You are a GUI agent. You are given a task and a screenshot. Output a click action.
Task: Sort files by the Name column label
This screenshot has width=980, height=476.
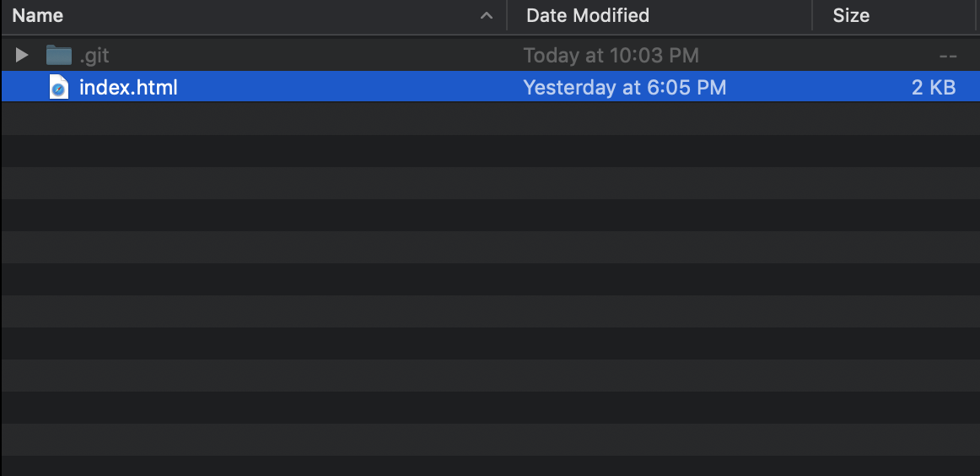click(38, 15)
